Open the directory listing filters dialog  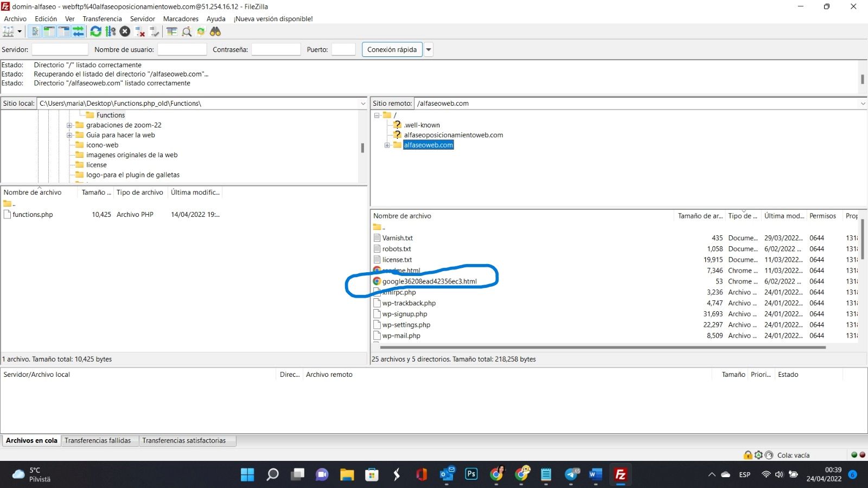click(x=172, y=31)
